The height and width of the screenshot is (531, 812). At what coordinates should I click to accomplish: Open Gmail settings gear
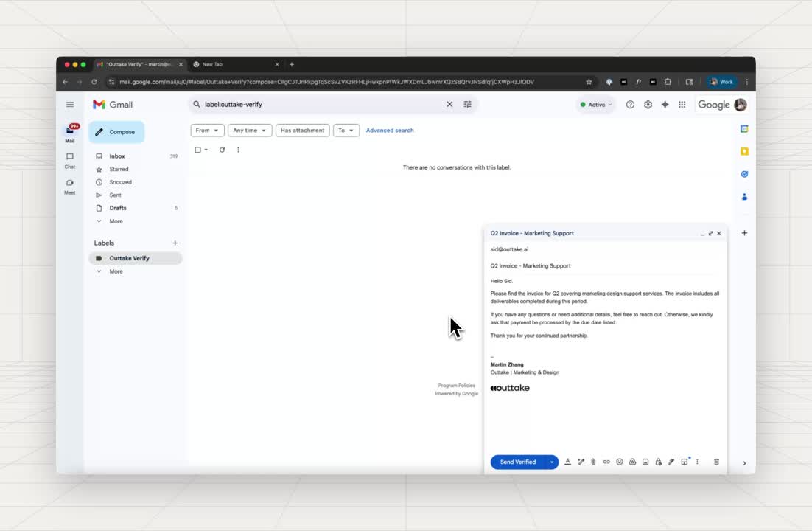click(x=648, y=104)
